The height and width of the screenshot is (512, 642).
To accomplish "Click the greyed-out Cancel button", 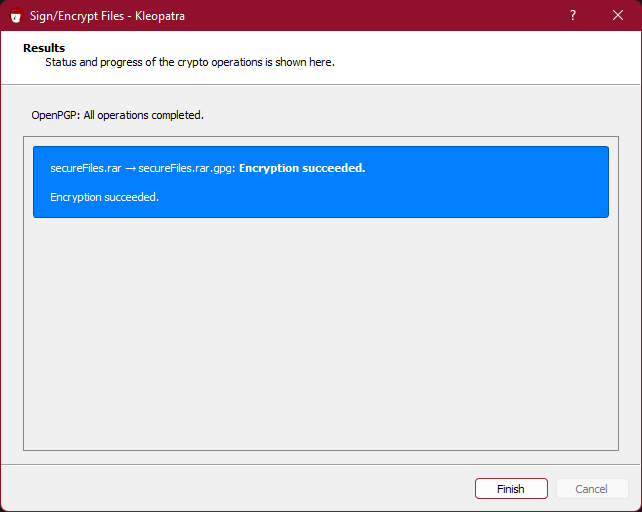I will [x=592, y=489].
